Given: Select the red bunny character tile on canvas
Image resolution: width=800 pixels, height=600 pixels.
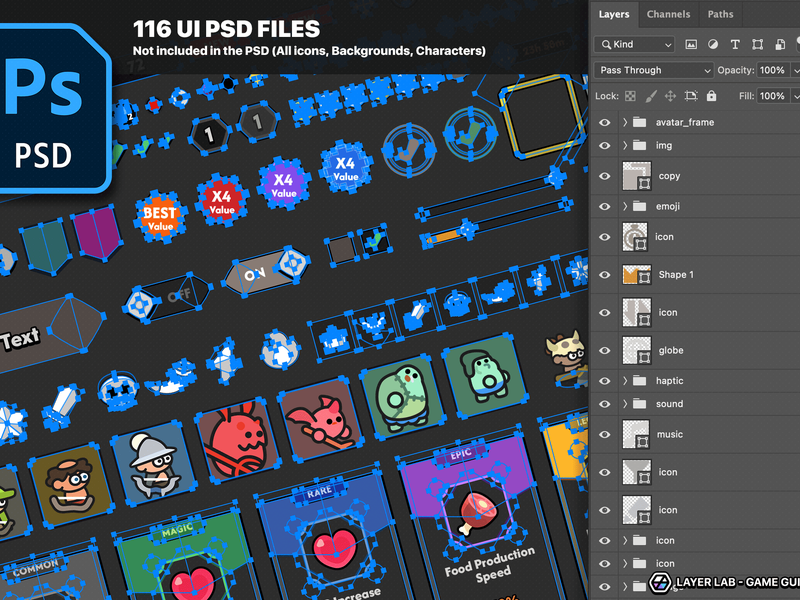Looking at the screenshot, I should (x=239, y=440).
